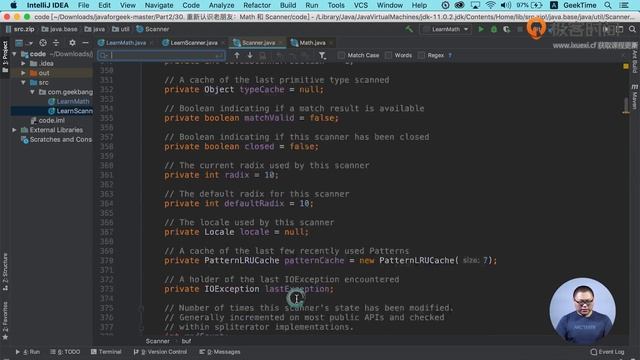Collapse all in Project panel
Image resolution: width=640 pixels, height=360 pixels.
(x=56, y=43)
